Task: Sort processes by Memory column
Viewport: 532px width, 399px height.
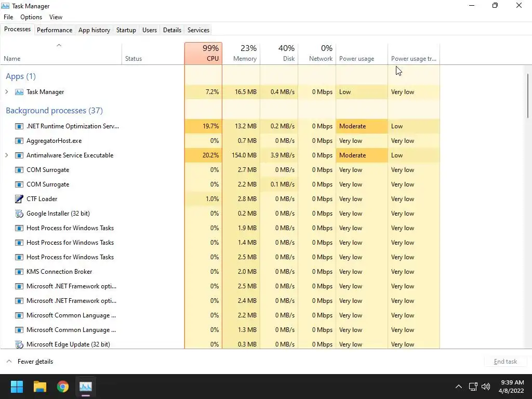Action: click(x=241, y=54)
